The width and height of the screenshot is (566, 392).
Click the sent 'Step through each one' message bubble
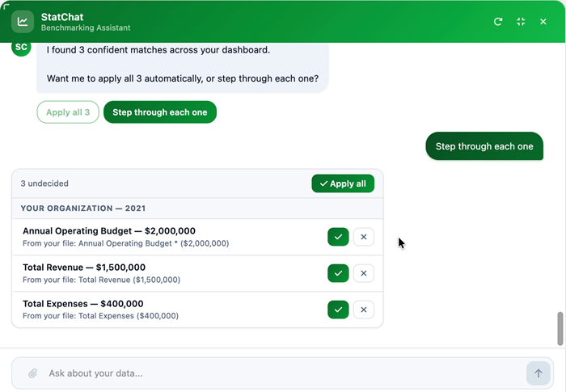484,146
